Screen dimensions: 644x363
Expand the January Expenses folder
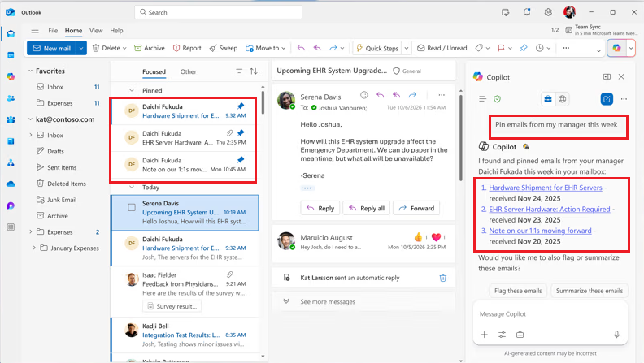34,248
